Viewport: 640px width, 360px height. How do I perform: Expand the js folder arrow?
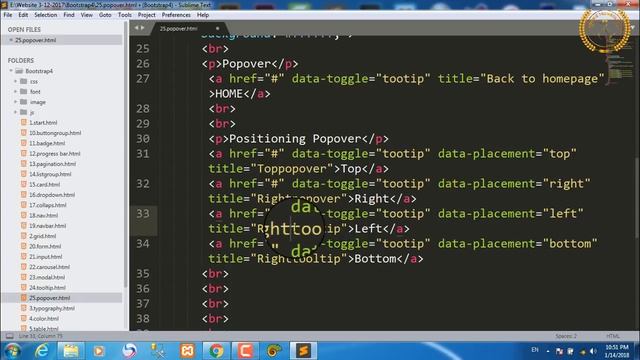tap(16, 112)
